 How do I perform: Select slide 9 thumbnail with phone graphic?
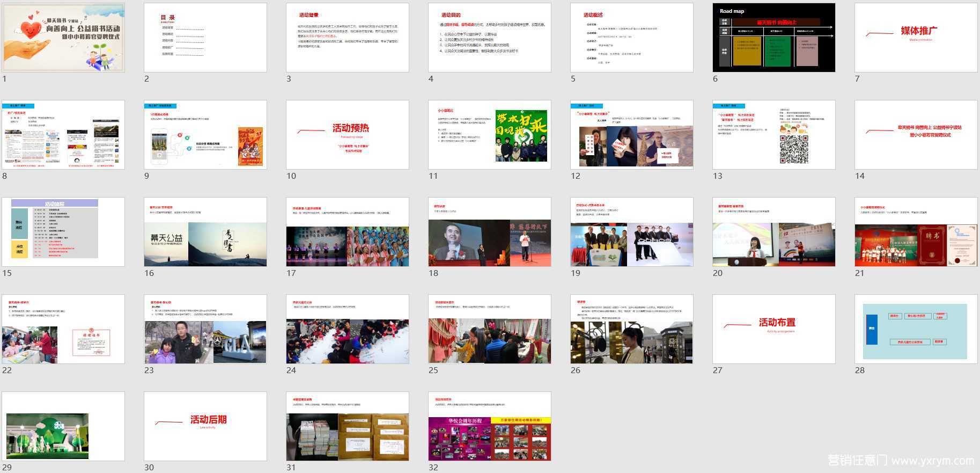click(205, 135)
